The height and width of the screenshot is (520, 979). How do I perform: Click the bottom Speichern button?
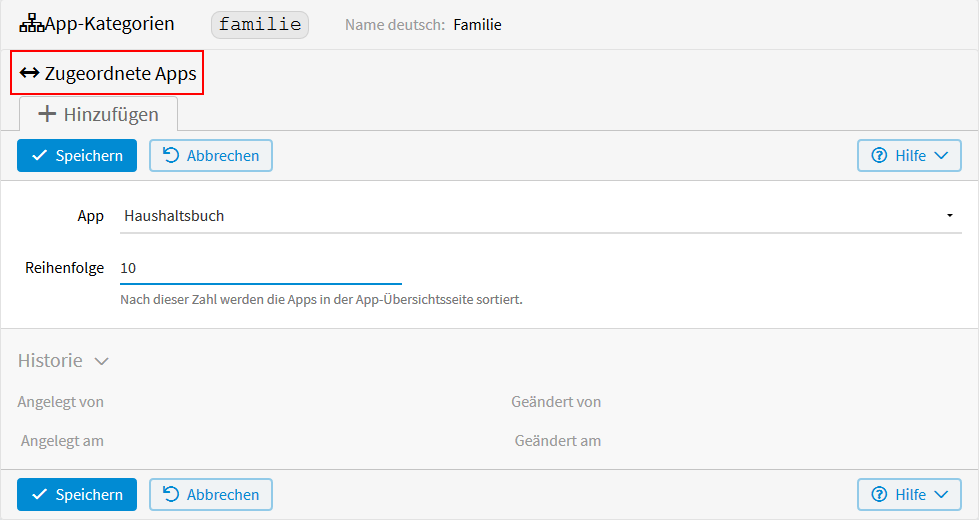[77, 494]
